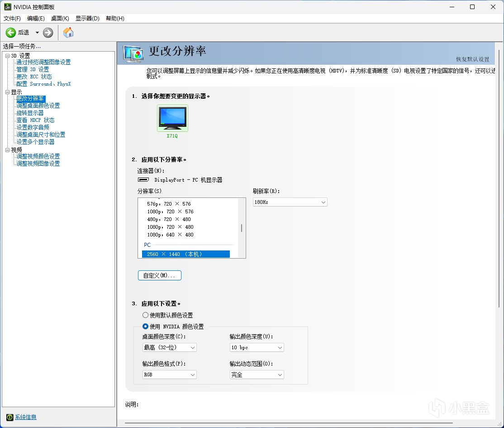Click the bottom horizontal scrollbar
Viewport: 504px width, 428px height.
(x=289, y=423)
